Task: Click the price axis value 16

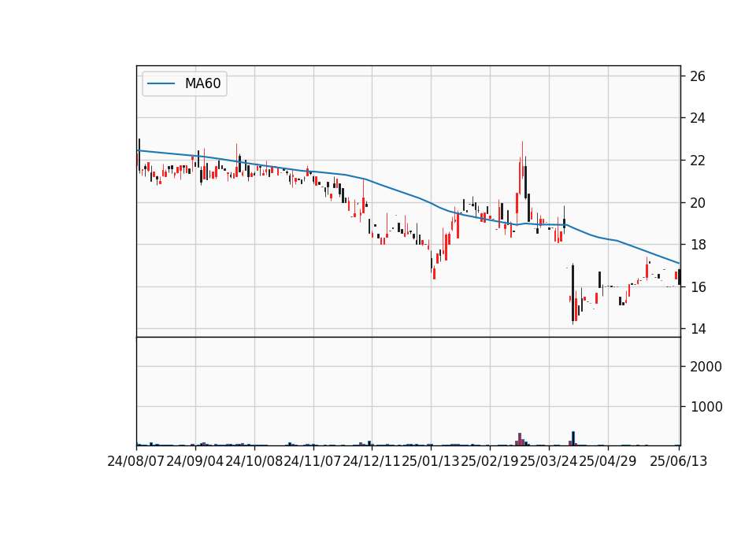Action: 698,287
